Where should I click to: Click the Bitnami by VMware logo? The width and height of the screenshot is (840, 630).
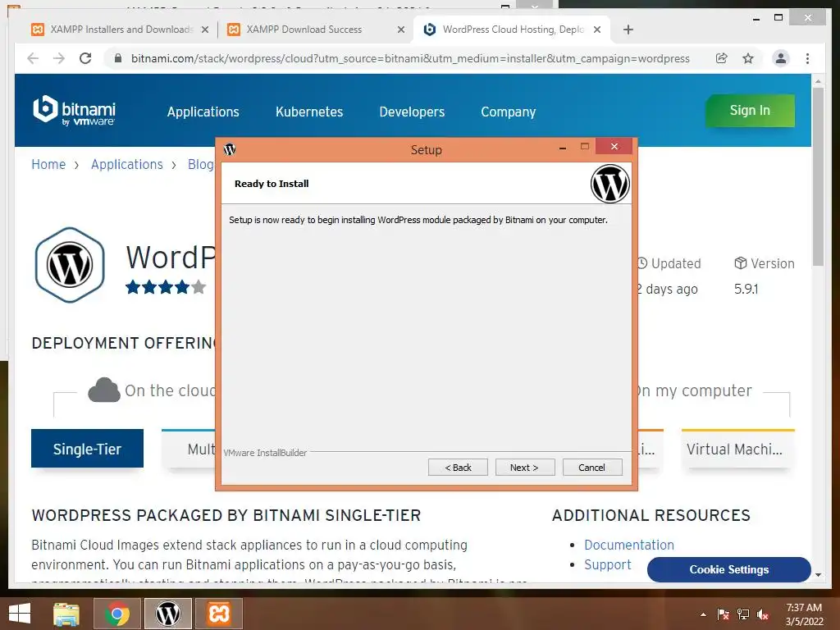point(74,111)
